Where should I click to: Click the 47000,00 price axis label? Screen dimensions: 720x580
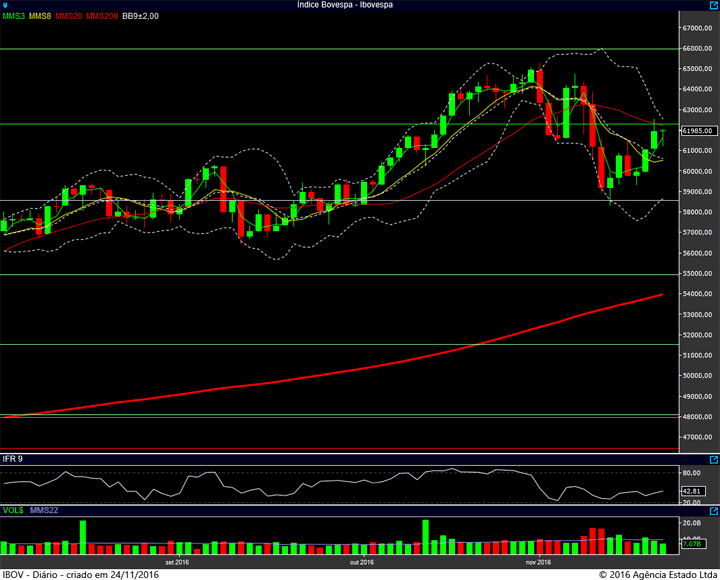[x=698, y=437]
